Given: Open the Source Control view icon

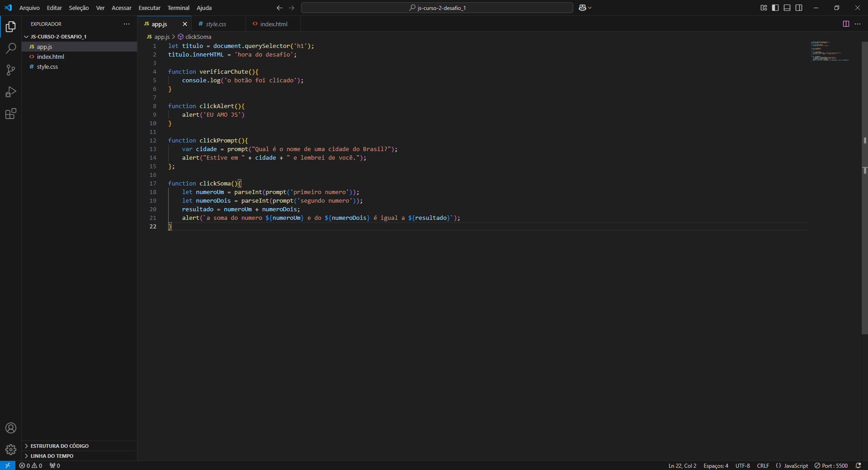Looking at the screenshot, I should 11,70.
